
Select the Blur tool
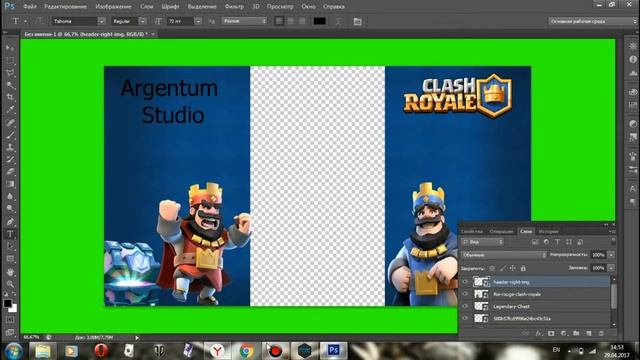tap(10, 196)
